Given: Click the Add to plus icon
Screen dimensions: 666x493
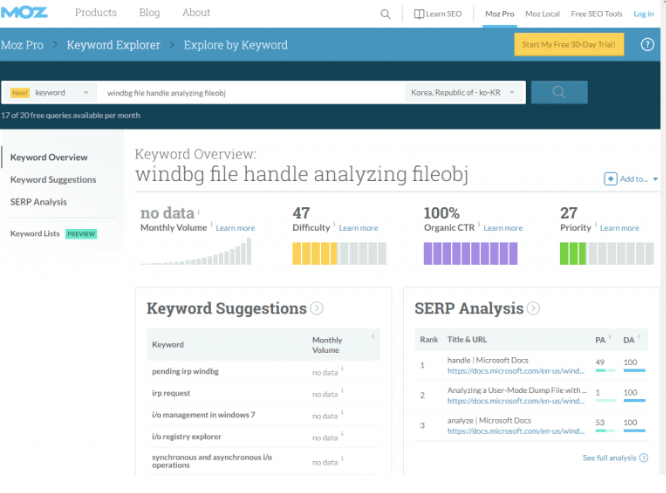Looking at the screenshot, I should (x=610, y=179).
